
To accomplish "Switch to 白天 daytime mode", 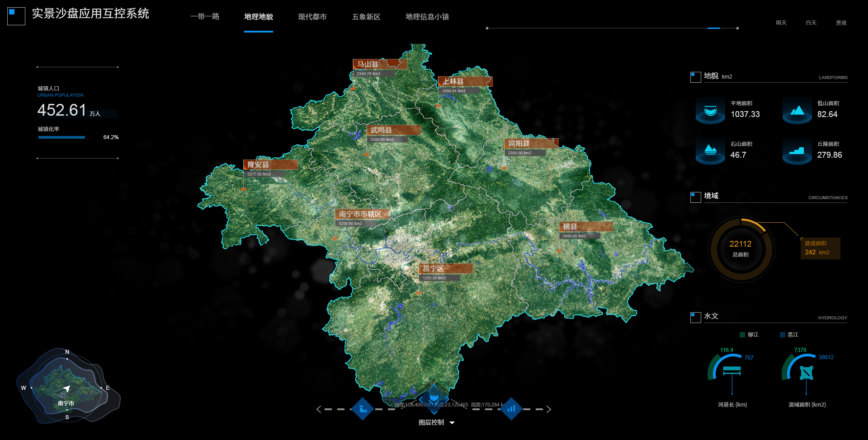I will click(x=811, y=23).
